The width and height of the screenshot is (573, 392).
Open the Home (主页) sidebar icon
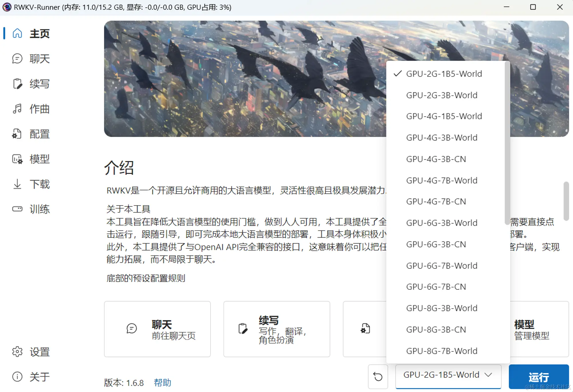point(17,34)
